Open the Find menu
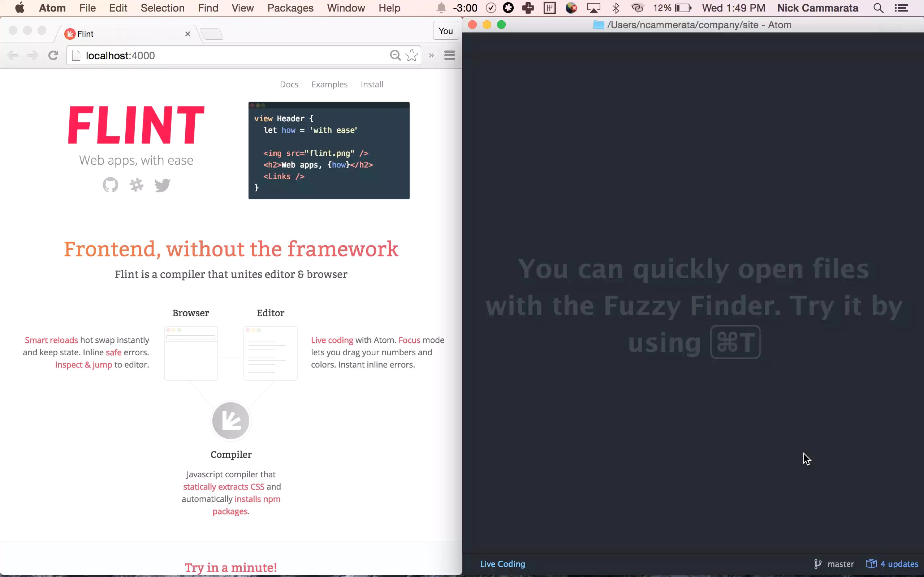 click(208, 8)
